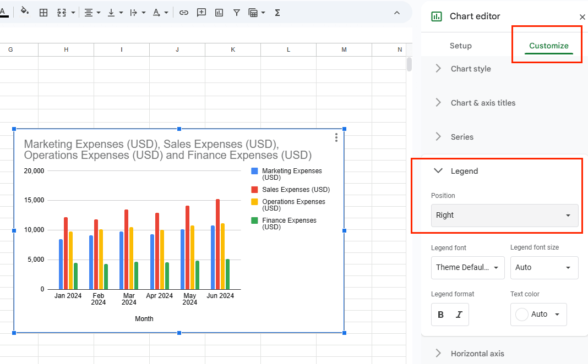Select column K header
Viewport: 588px width, 364px height.
(x=233, y=49)
